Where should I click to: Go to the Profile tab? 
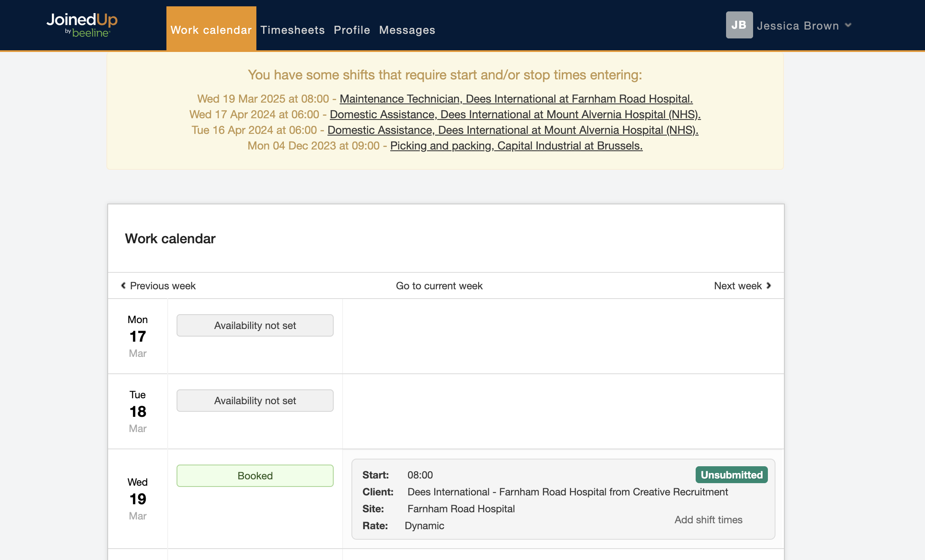351,30
